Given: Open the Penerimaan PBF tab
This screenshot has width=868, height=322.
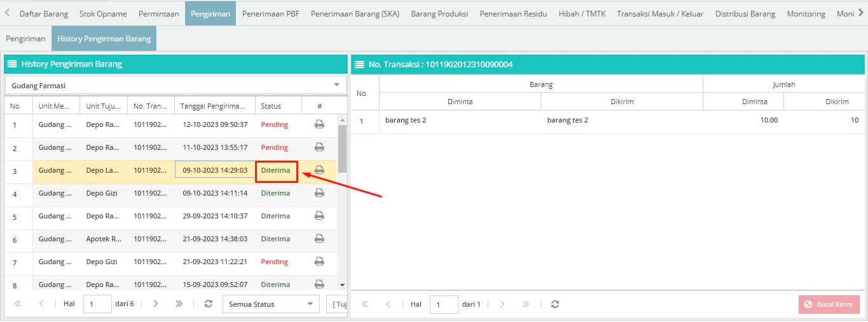Looking at the screenshot, I should click(x=270, y=13).
